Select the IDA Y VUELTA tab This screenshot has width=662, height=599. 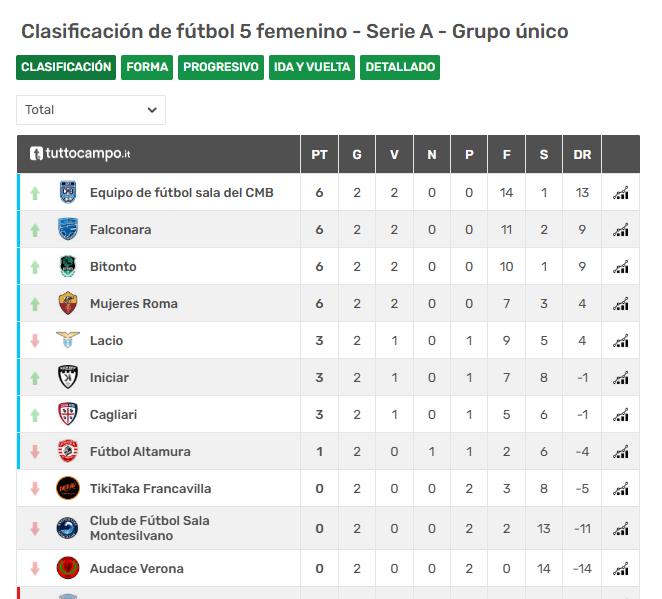point(312,67)
